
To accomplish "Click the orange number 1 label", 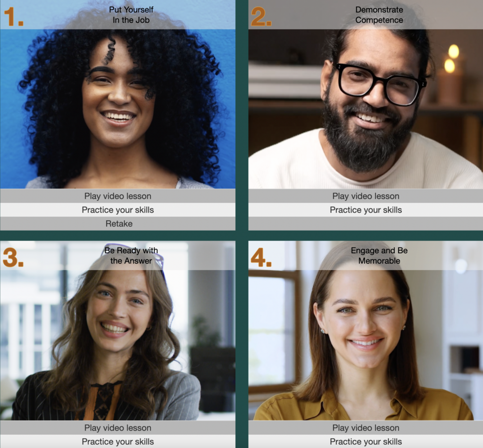I will [14, 17].
